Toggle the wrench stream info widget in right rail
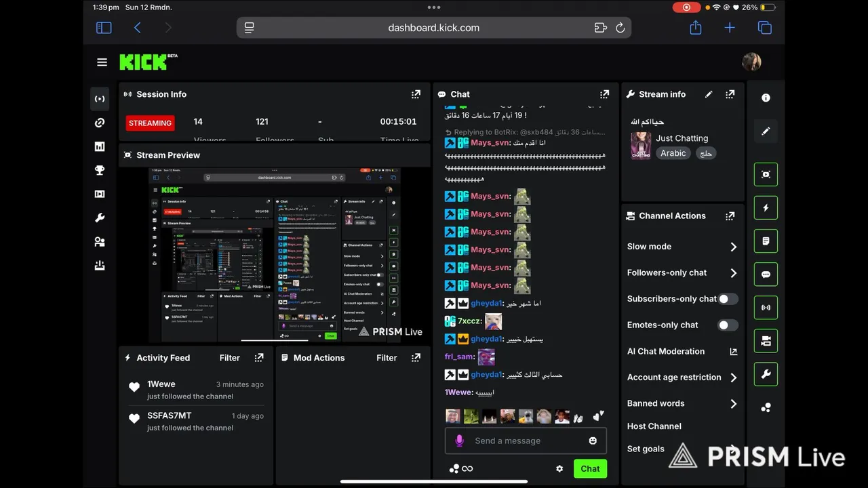This screenshot has width=868, height=488. [766, 374]
